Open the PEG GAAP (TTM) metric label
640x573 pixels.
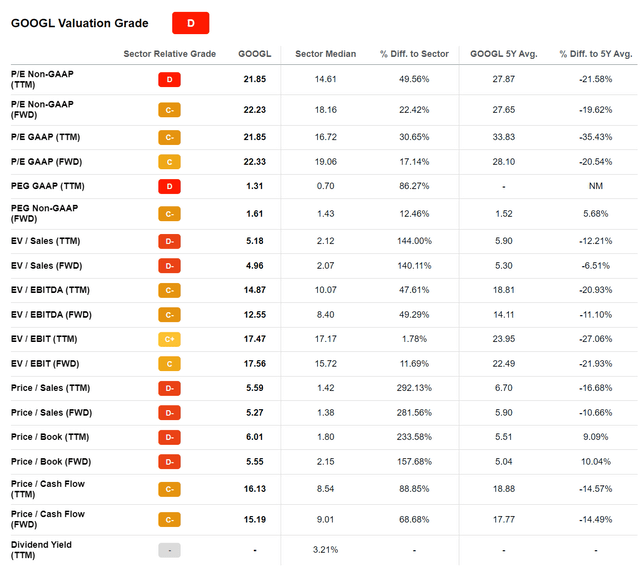point(48,186)
